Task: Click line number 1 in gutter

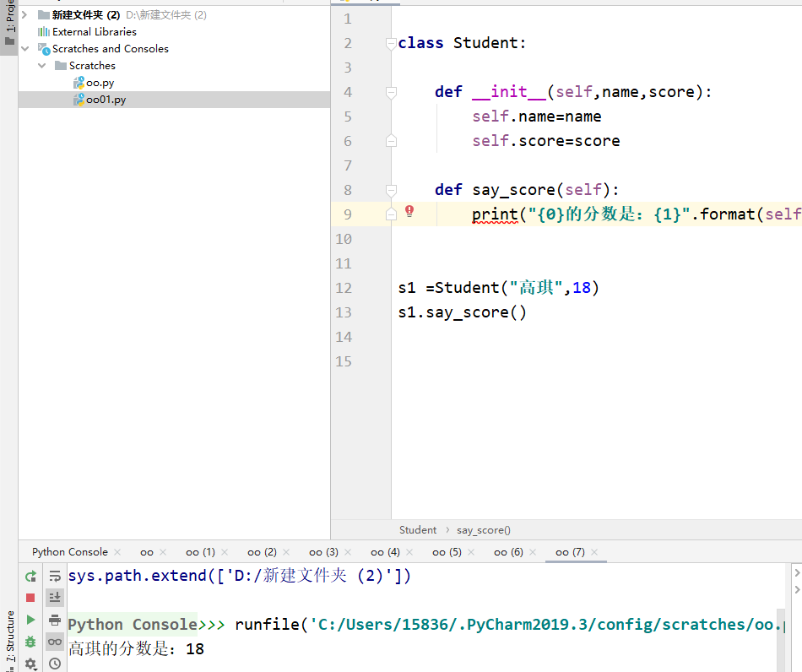Action: [348, 19]
